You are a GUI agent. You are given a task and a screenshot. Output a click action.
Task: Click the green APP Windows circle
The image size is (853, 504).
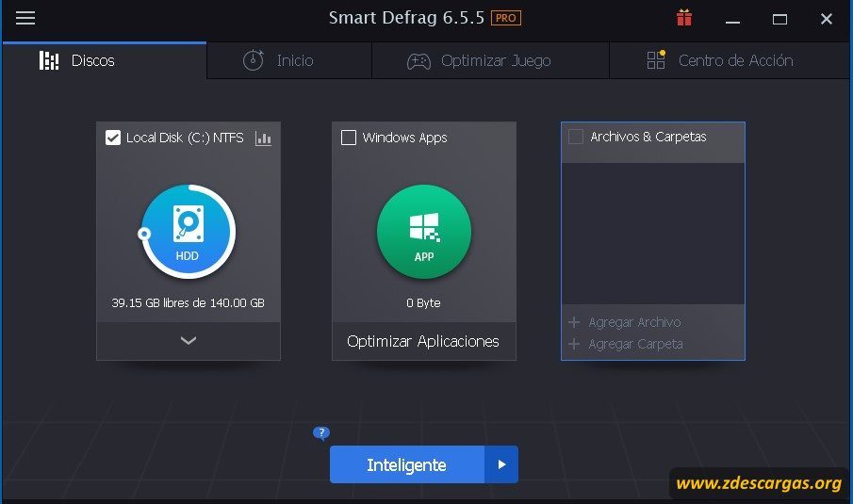[424, 232]
